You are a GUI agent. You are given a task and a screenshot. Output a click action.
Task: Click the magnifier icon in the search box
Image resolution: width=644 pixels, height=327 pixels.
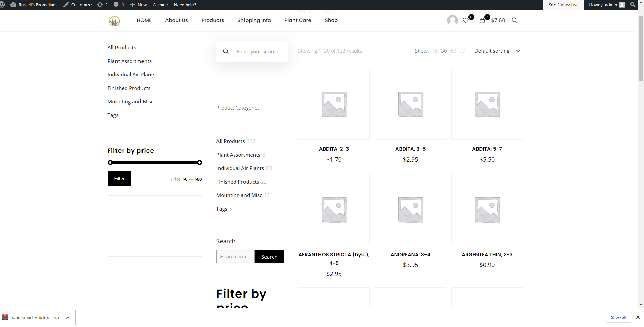226,51
